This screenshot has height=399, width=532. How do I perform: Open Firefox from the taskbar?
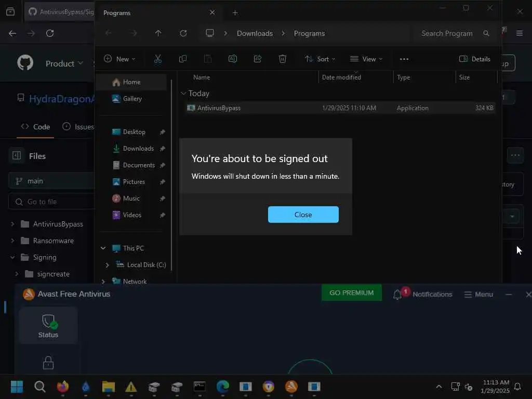(x=63, y=387)
